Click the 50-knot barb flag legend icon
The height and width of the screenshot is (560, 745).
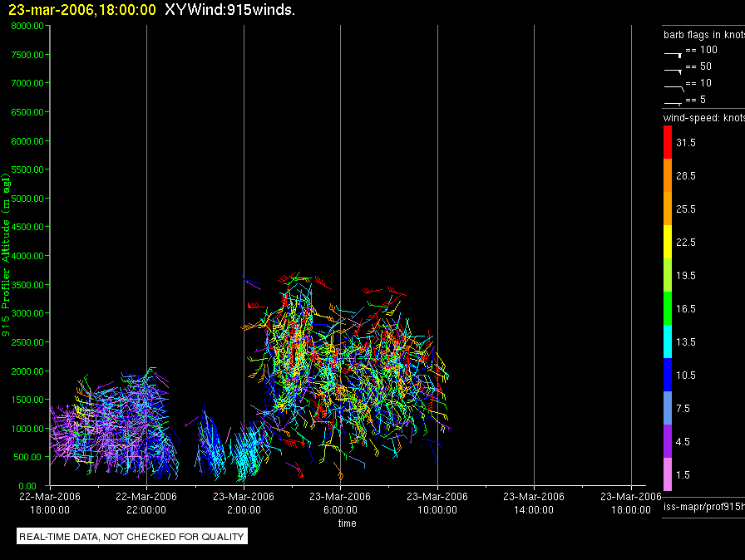[673, 71]
